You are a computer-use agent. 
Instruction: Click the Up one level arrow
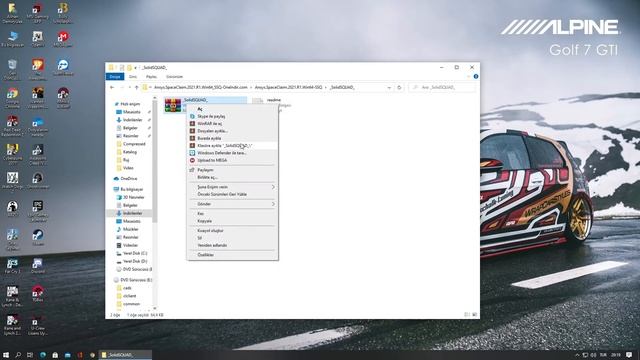136,87
